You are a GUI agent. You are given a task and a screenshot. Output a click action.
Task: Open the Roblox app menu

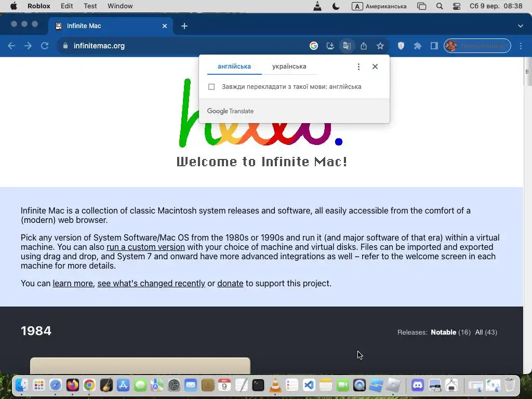[38, 6]
